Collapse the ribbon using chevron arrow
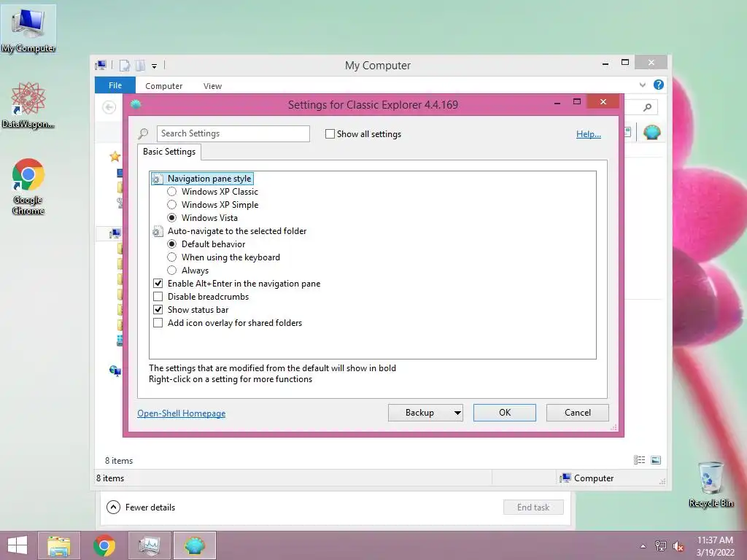Image resolution: width=747 pixels, height=560 pixels. point(642,85)
